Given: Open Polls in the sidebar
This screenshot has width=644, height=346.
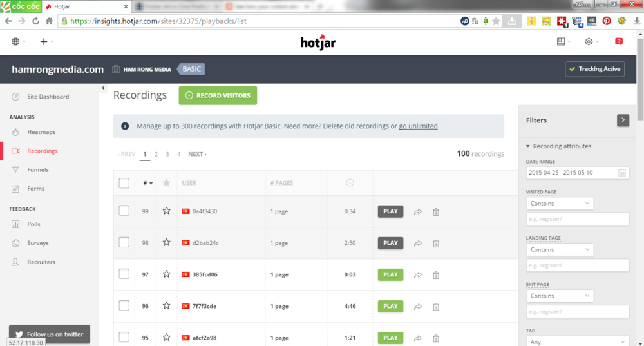Looking at the screenshot, I should point(33,224).
